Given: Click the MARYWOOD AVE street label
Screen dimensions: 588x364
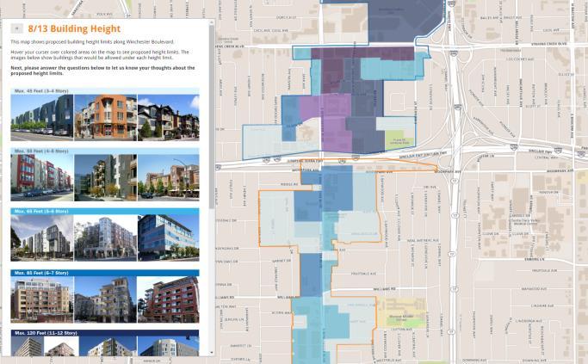Looking at the screenshot, I should [x=534, y=288].
